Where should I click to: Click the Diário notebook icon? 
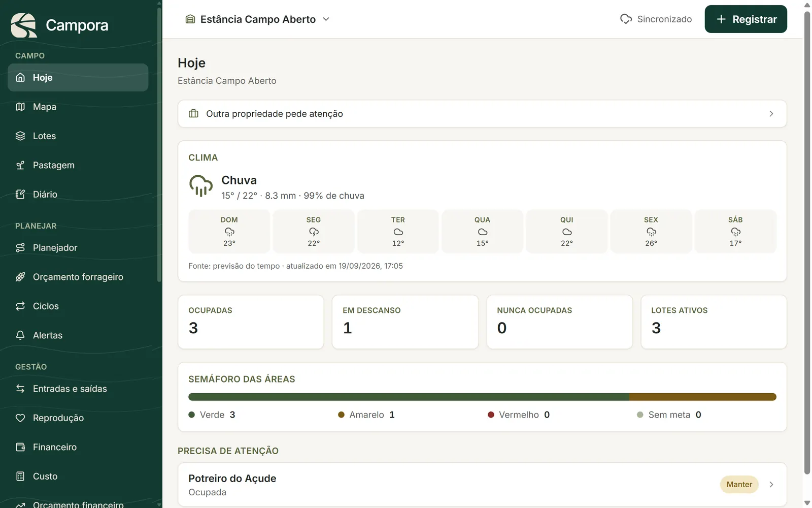pos(20,194)
